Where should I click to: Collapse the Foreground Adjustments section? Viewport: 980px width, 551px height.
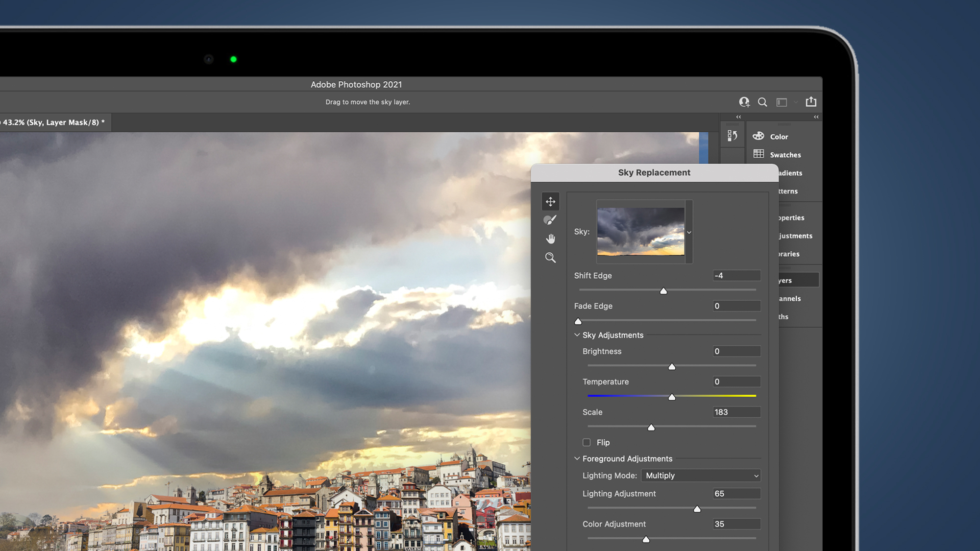(577, 458)
